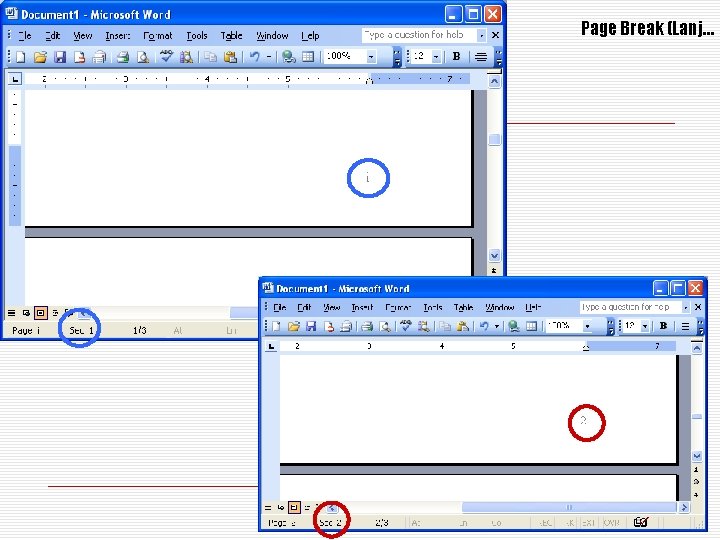Click horizontal scrollbar thumb in bottom window
This screenshot has height=540, width=720.
pos(569,507)
